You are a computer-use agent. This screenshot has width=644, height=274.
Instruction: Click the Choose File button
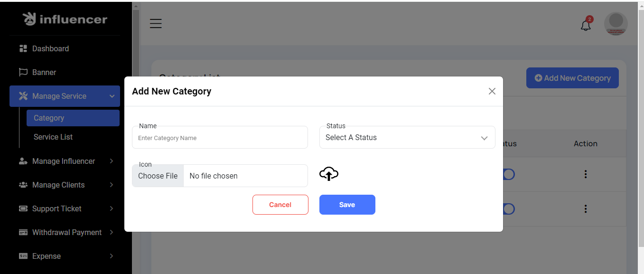[x=158, y=176]
